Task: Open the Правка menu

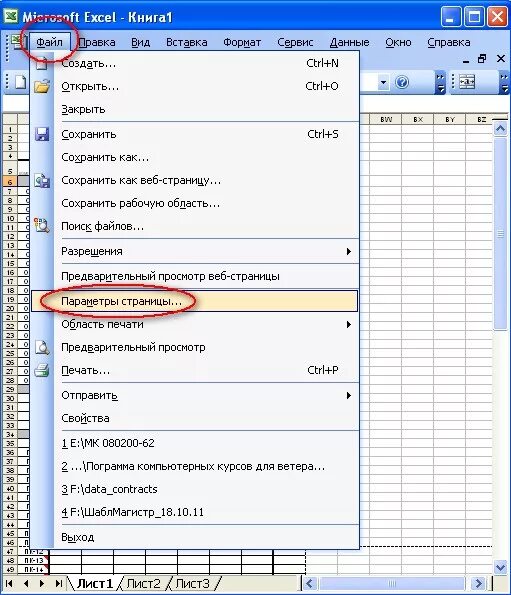Action: tap(97, 42)
